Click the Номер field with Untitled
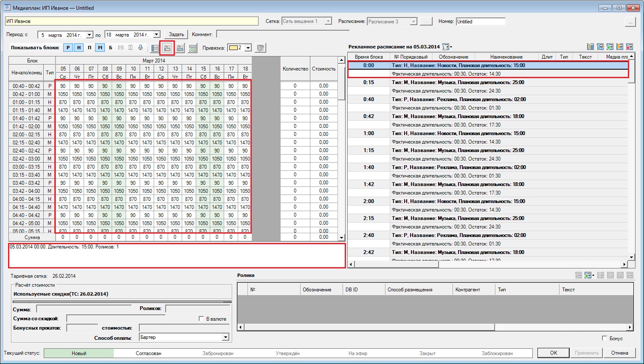Screen dimensions: 644x364 (x=481, y=21)
